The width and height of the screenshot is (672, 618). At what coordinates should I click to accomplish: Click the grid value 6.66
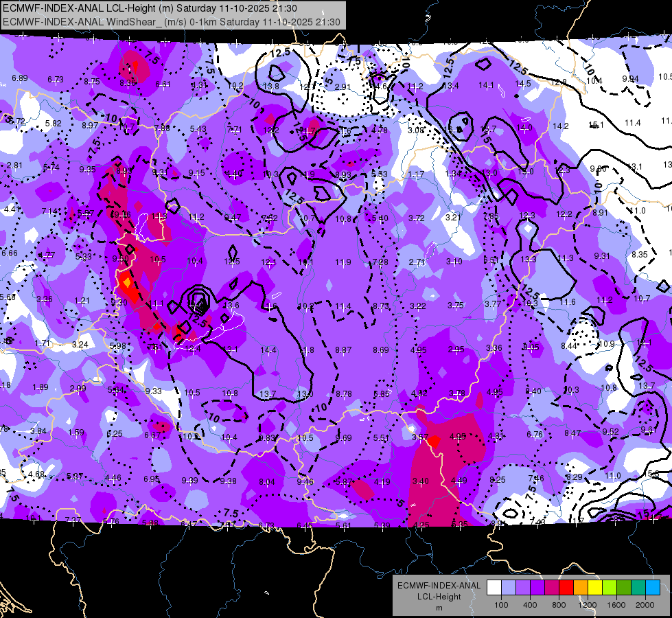(10, 253)
